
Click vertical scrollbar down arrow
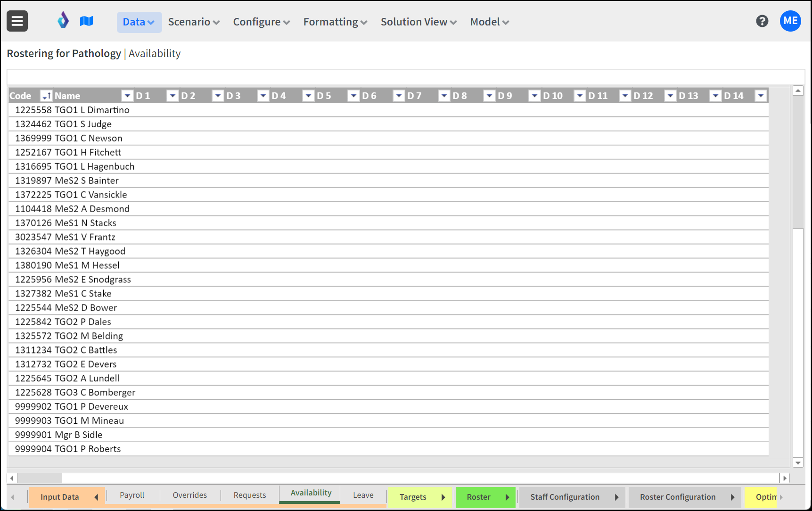coord(798,463)
